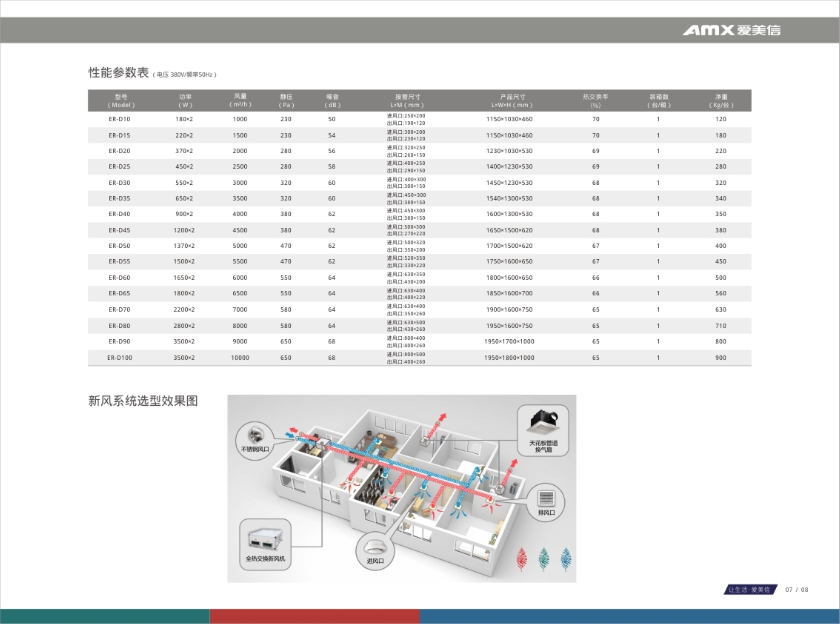Viewport: 840px width, 624px height.
Task: Click the 新风系统选型效果图 heading
Action: 143,401
